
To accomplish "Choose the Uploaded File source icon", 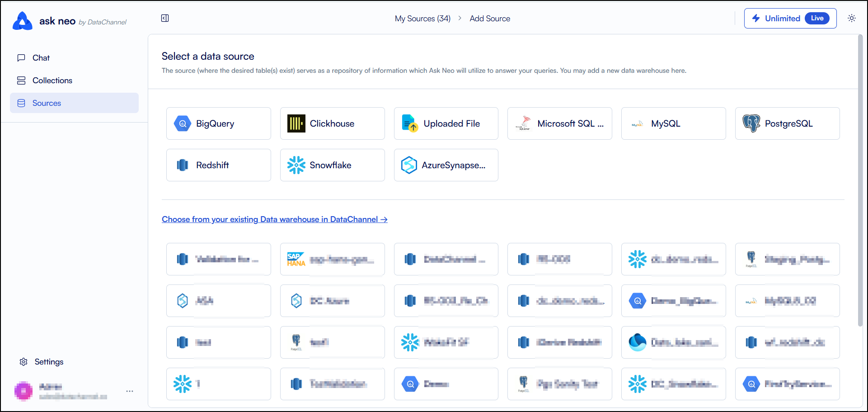I will click(410, 123).
